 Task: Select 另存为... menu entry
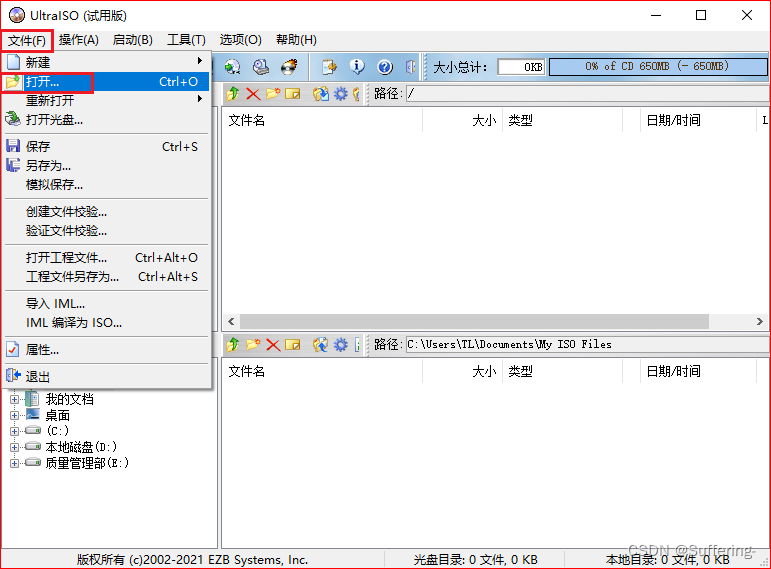point(107,165)
